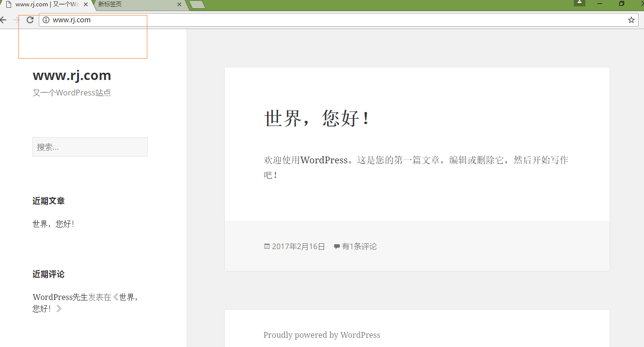Open Proudly powered by WordPress link
The image size is (644, 347).
point(322,335)
